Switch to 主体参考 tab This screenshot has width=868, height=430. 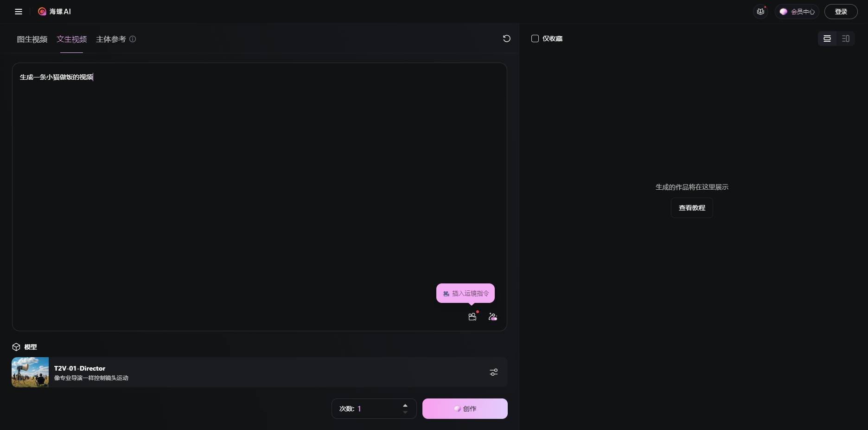coord(111,39)
